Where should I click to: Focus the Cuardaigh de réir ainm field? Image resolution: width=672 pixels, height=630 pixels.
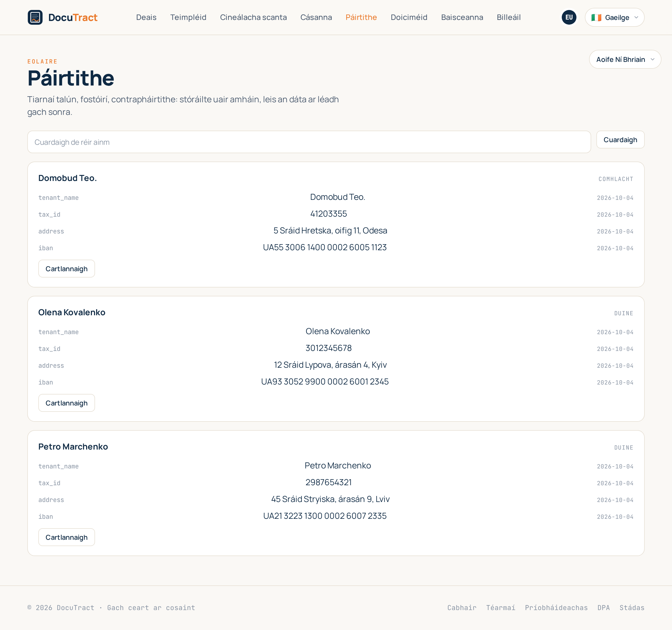point(309,142)
